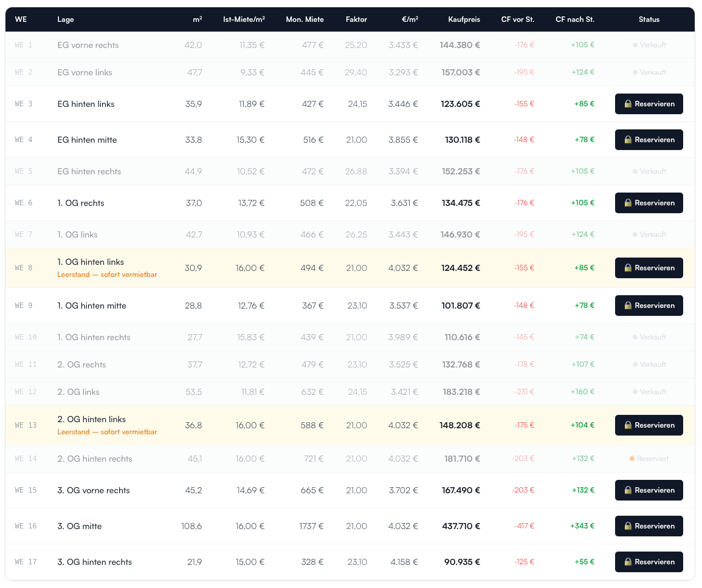702x588 pixels.
Task: Click the CF vor St. column header
Action: [x=518, y=19]
